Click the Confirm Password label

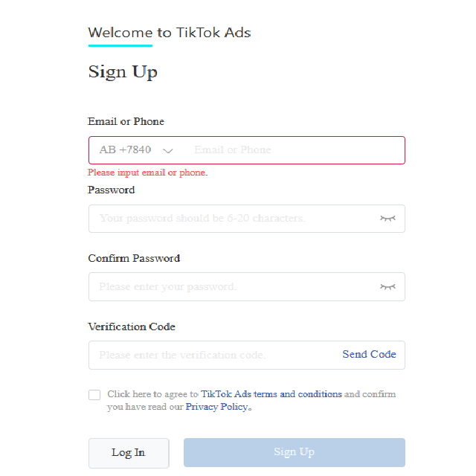coord(134,258)
